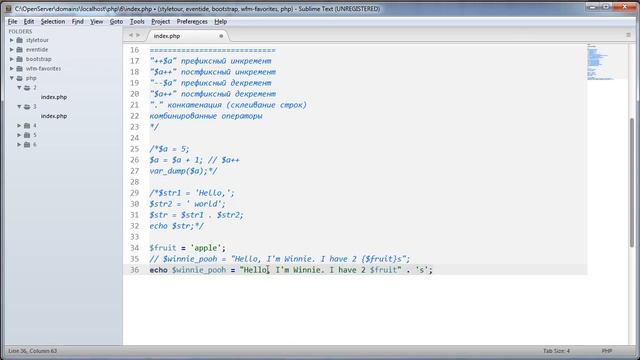
Task: Click the wfm-favorites folder icon
Action: pyautogui.click(x=20, y=69)
